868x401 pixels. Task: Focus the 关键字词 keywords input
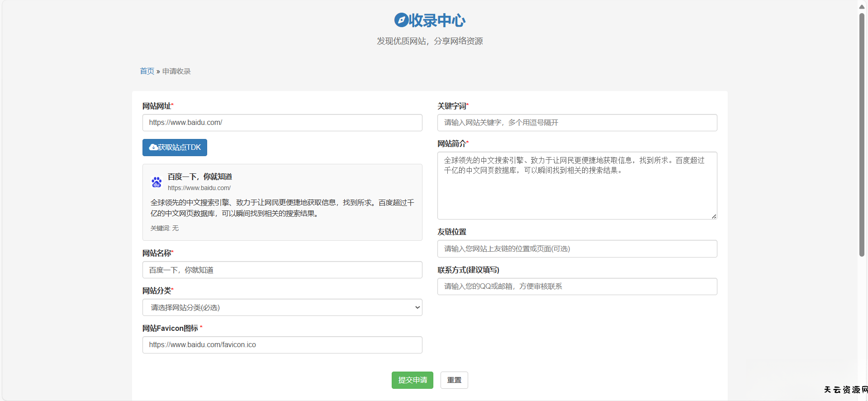tap(577, 123)
